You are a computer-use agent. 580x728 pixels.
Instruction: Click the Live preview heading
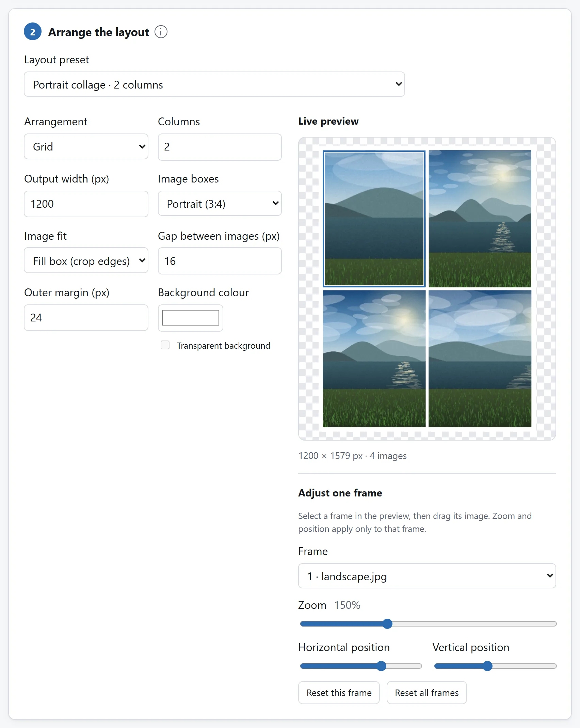[328, 121]
